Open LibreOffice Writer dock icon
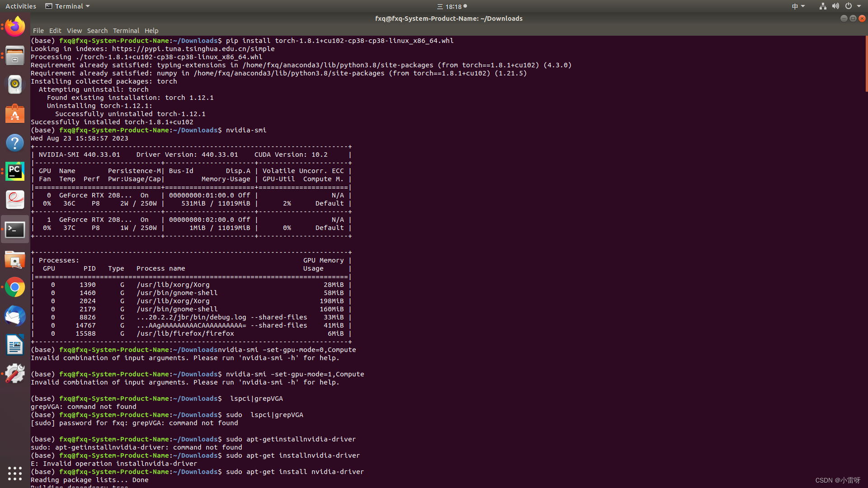Screen dimensions: 868x488 [15, 345]
